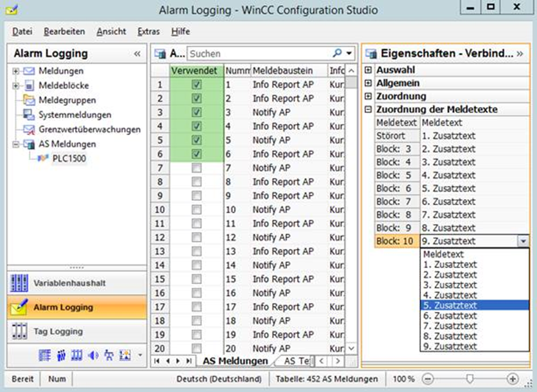Click the zoom in plus button

[513, 379]
